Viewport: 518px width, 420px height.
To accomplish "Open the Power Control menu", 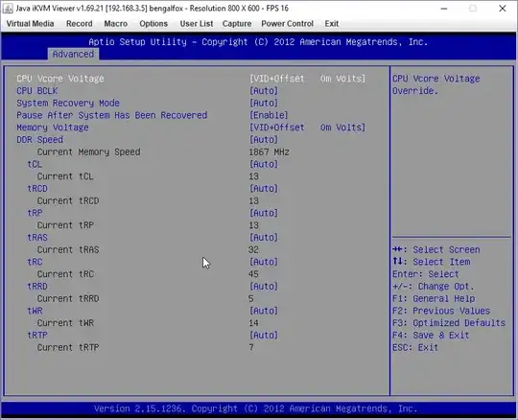I will [x=288, y=24].
